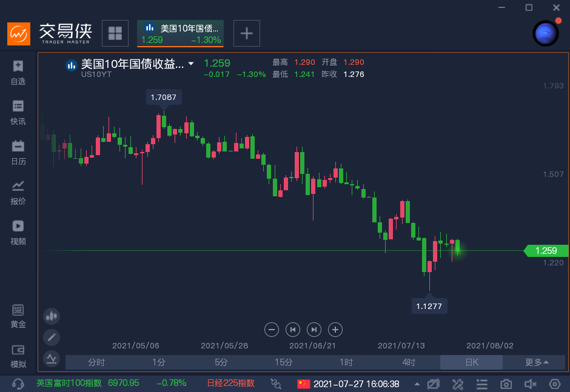
Task: Switch to 1时 one-hour timeframe
Action: 346,362
